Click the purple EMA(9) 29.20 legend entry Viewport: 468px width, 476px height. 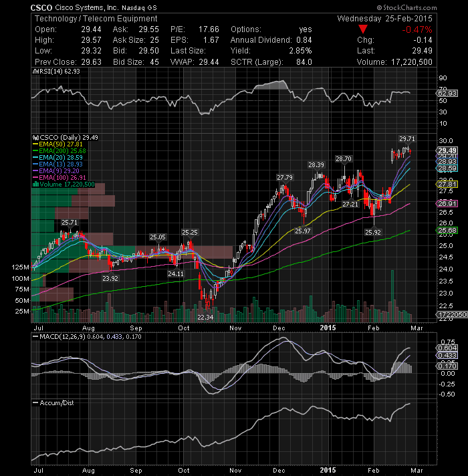click(x=56, y=171)
